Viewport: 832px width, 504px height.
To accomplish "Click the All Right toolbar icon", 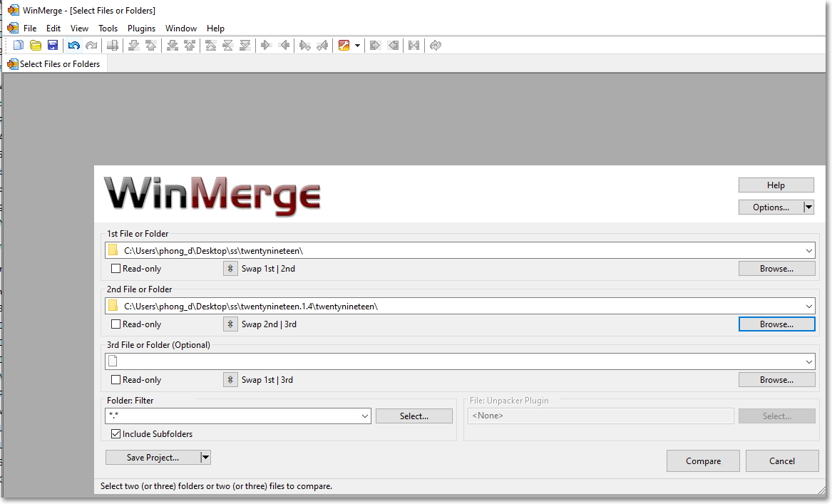I will 375,46.
